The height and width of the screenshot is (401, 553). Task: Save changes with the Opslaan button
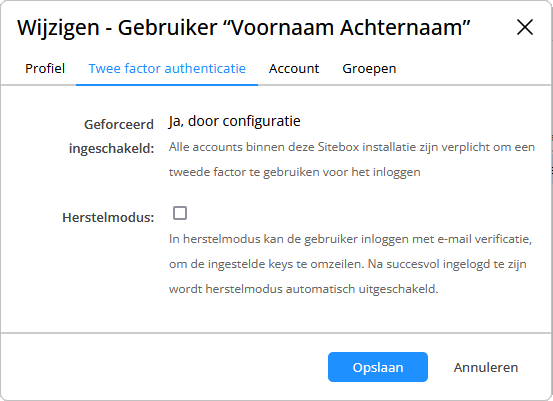coord(378,367)
